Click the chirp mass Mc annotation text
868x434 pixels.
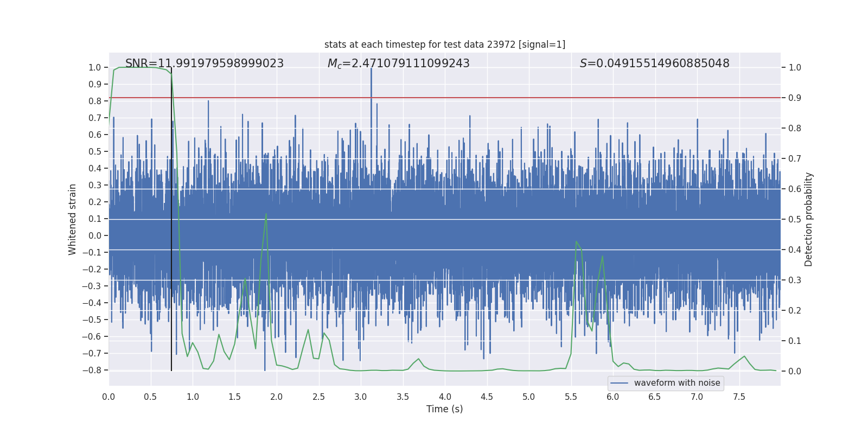398,63
